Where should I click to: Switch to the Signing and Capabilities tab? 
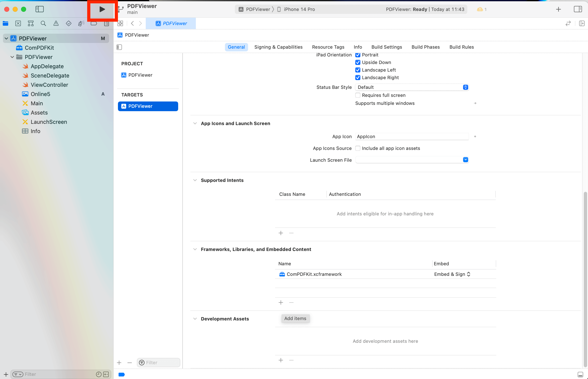[x=278, y=47]
